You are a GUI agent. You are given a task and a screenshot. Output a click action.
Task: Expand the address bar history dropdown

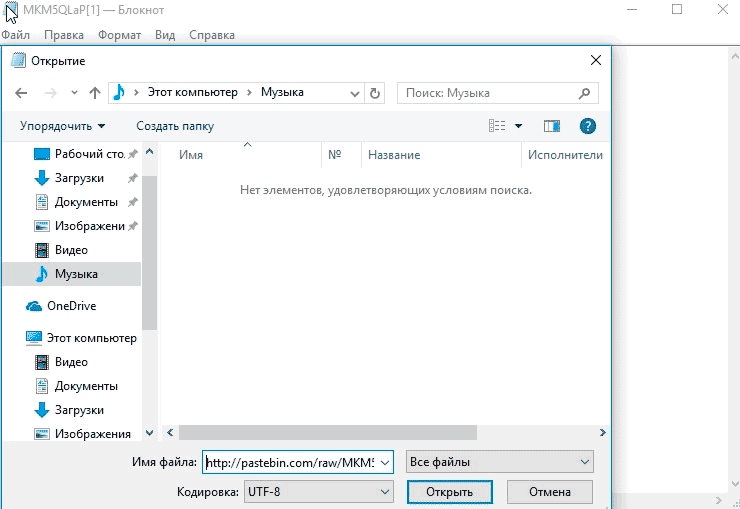tap(355, 93)
